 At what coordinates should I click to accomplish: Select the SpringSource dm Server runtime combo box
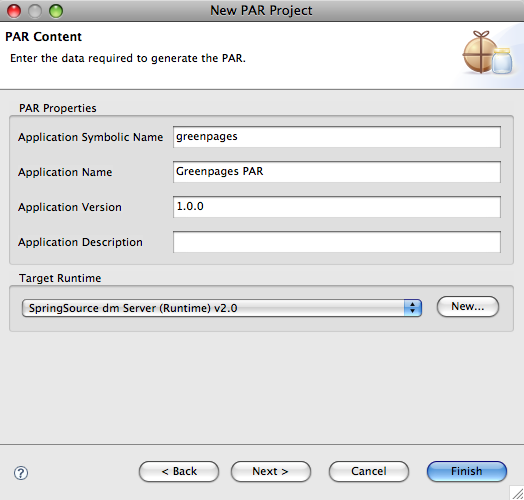222,308
